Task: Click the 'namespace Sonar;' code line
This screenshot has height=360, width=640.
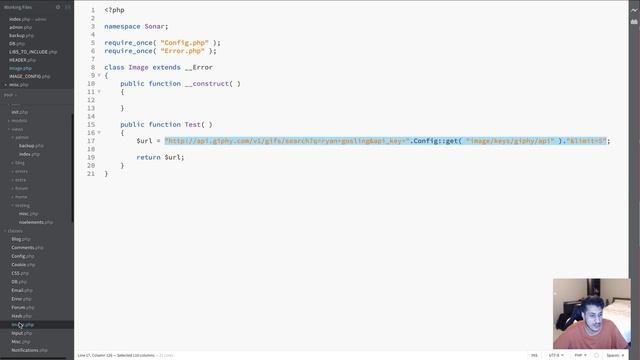Action: pos(136,27)
